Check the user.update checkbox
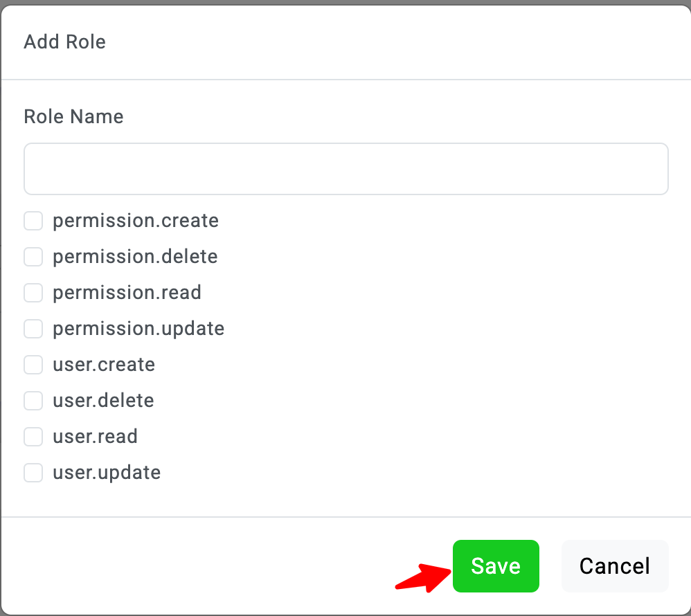Image resolution: width=691 pixels, height=616 pixels. click(x=33, y=473)
